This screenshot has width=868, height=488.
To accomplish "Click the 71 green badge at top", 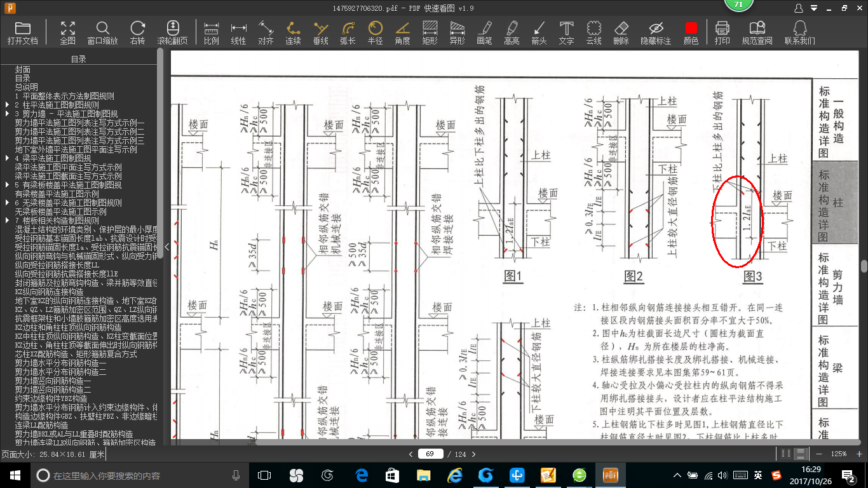I will (x=739, y=5).
